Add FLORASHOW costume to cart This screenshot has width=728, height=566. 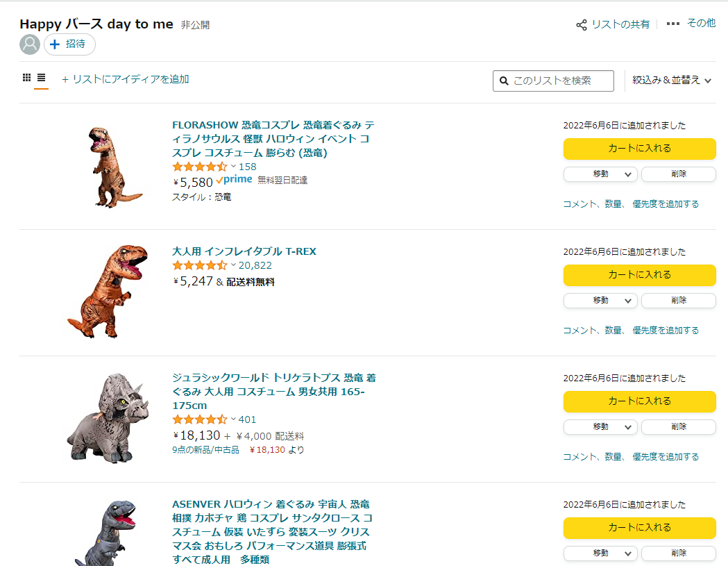coord(639,149)
